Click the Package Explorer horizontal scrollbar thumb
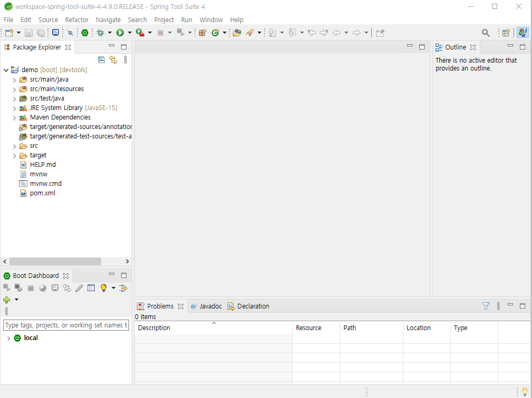 (55, 261)
